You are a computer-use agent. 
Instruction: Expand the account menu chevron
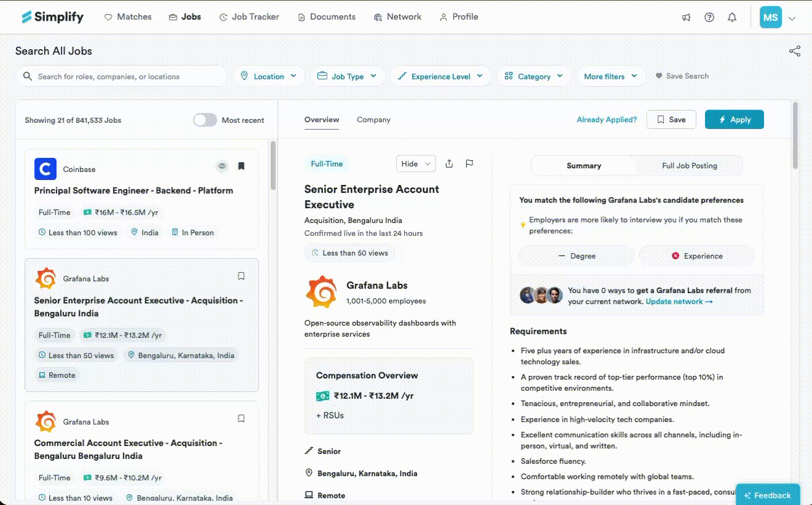792,18
